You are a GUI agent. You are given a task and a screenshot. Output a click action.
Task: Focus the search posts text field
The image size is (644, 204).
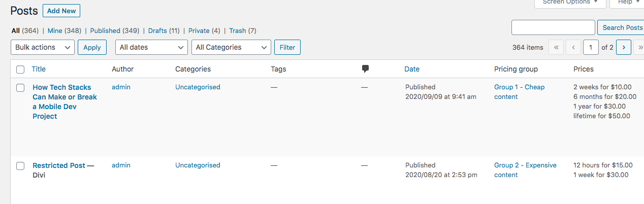click(x=553, y=27)
